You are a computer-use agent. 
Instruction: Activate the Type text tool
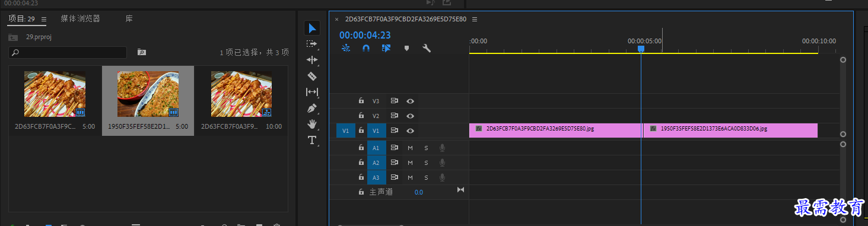[312, 140]
